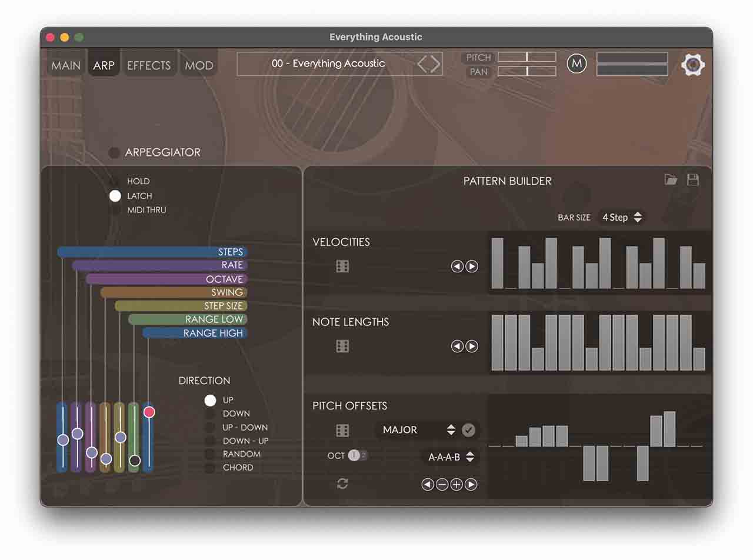Click the Range High slider red handle
753x560 pixels.
pyautogui.click(x=149, y=412)
